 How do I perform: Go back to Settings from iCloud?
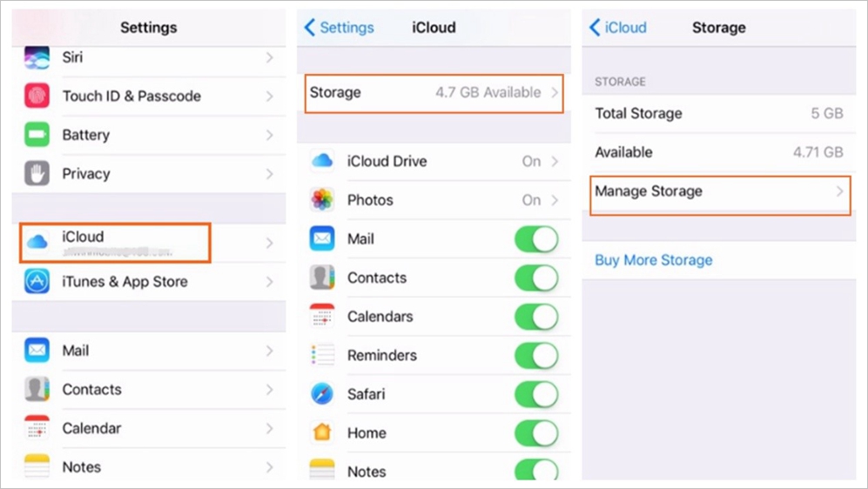tap(340, 27)
